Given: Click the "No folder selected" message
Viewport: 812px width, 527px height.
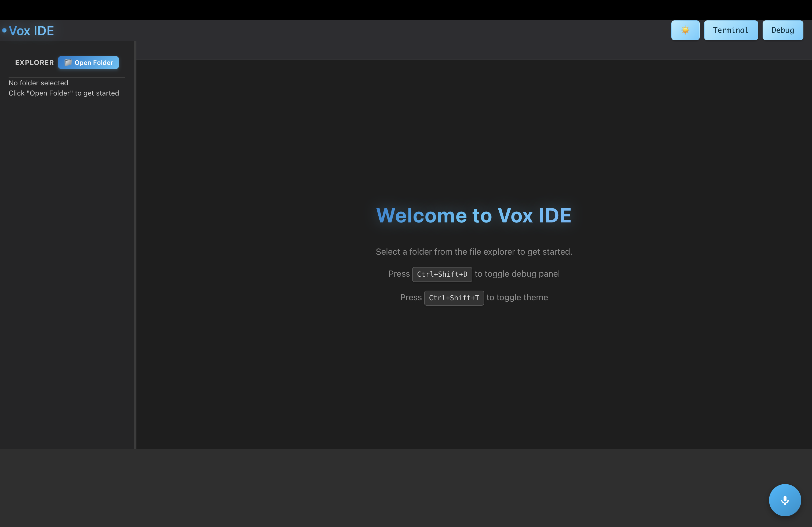Looking at the screenshot, I should [38, 83].
